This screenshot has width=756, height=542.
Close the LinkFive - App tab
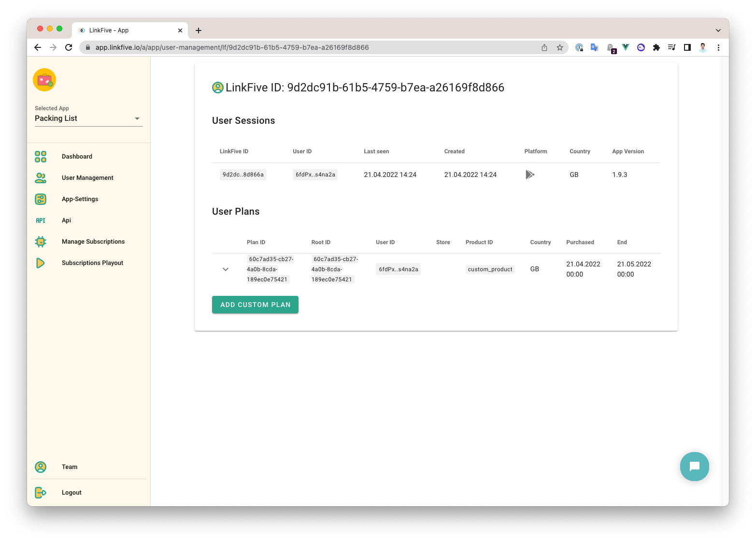180,30
